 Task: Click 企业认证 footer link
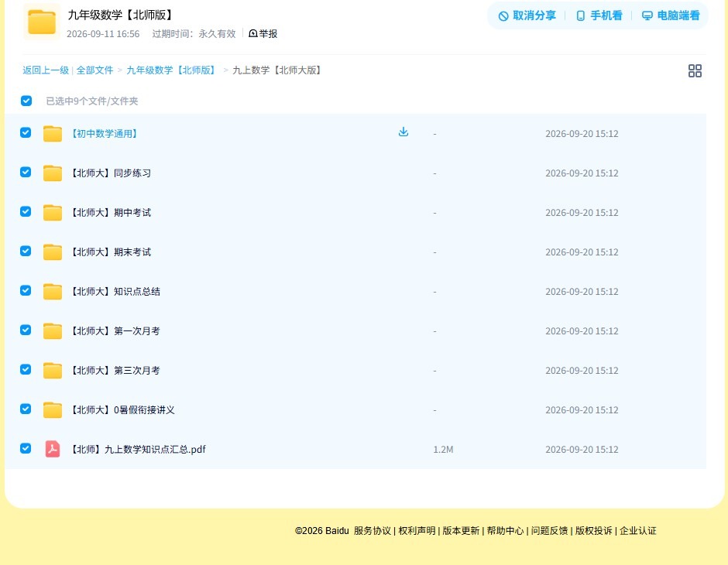pos(638,531)
